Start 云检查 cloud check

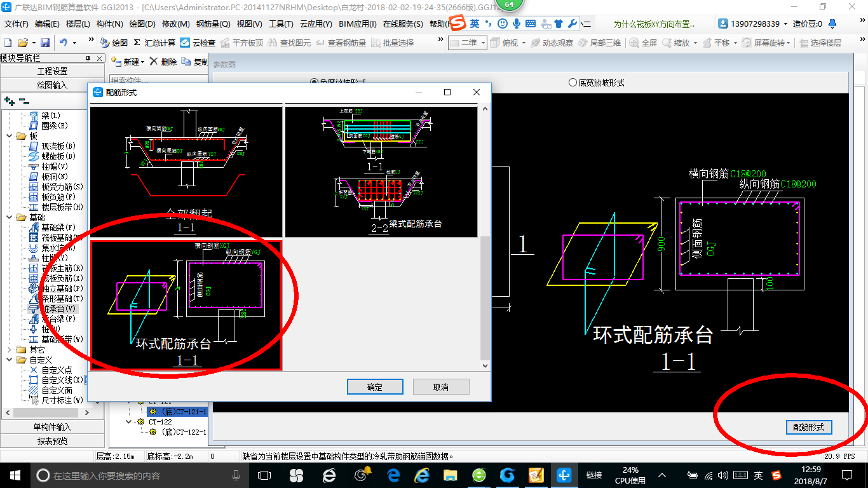pos(198,43)
